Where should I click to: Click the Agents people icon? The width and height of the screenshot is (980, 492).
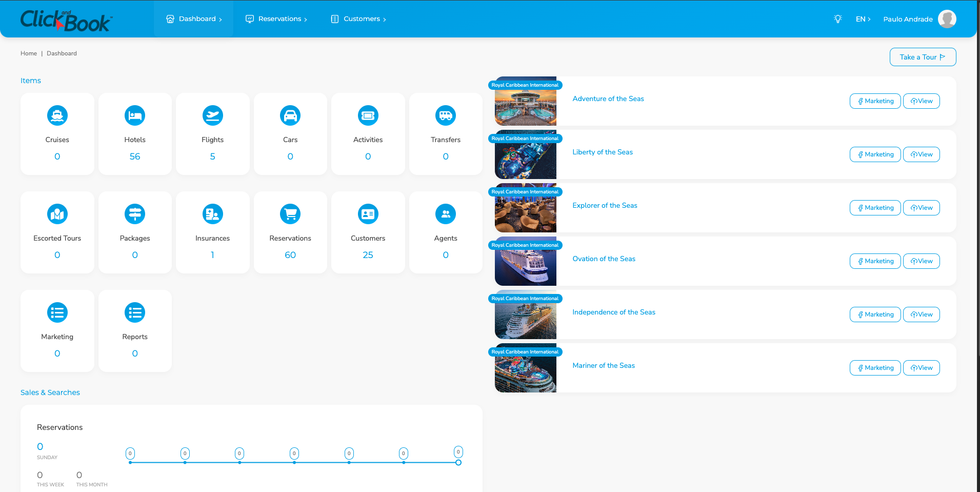click(x=446, y=214)
